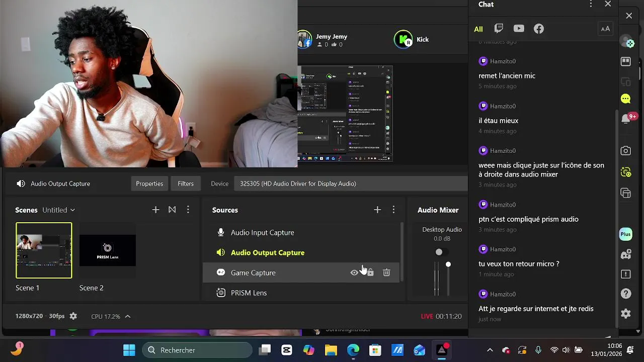Click the Hamzito0 message 'remet l'ancien mic'
This screenshot has width=644, height=362.
pos(507,76)
